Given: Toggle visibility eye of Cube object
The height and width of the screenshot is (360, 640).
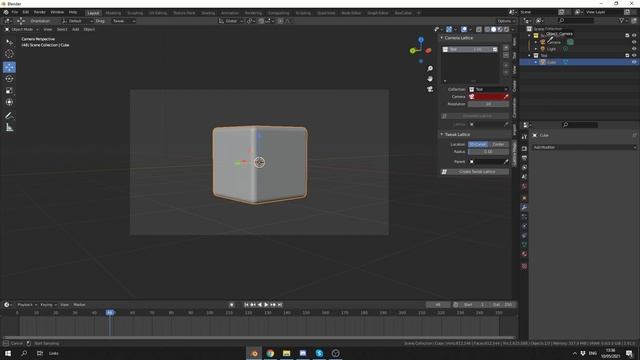Looking at the screenshot, I should (x=634, y=62).
